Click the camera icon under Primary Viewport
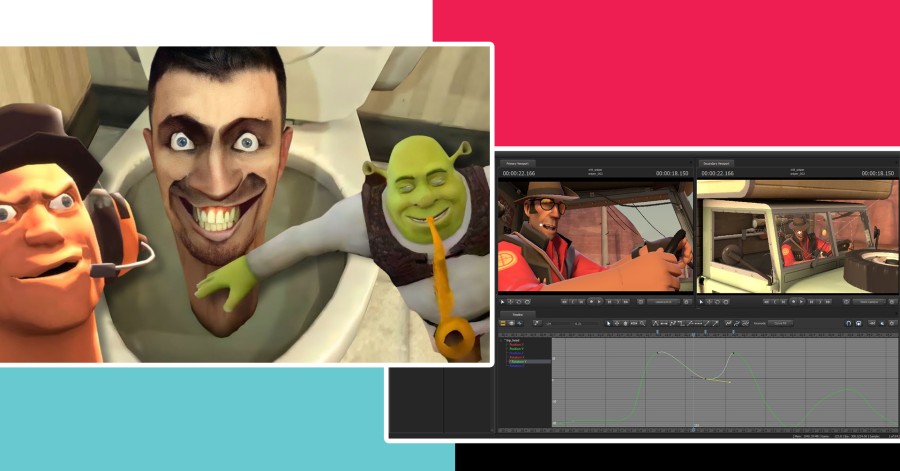This screenshot has width=900, height=471. coord(641,302)
